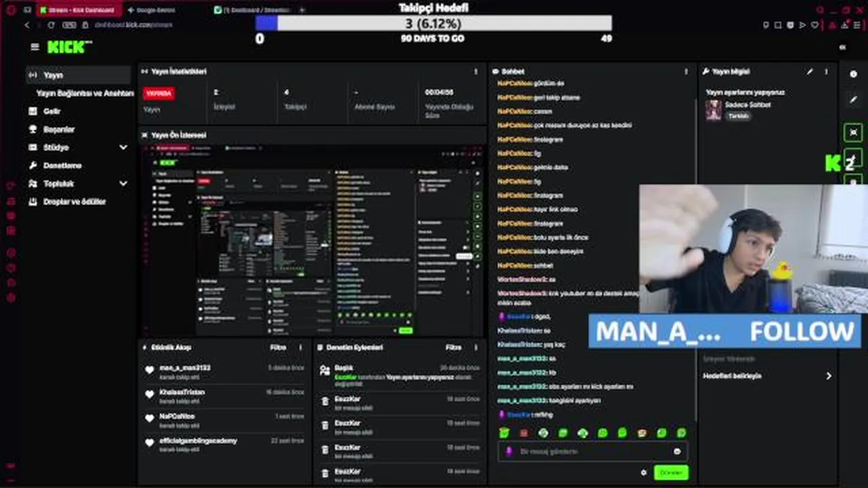Viewport: 868px width, 488px height.
Task: Open the emoji picker in message box
Action: click(x=677, y=451)
